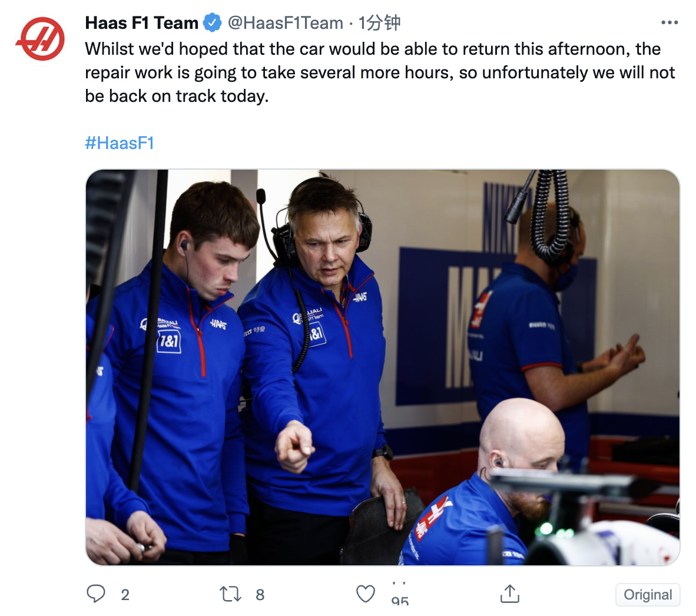696x616 pixels.
Task: Click the like count 95
Action: point(400,598)
